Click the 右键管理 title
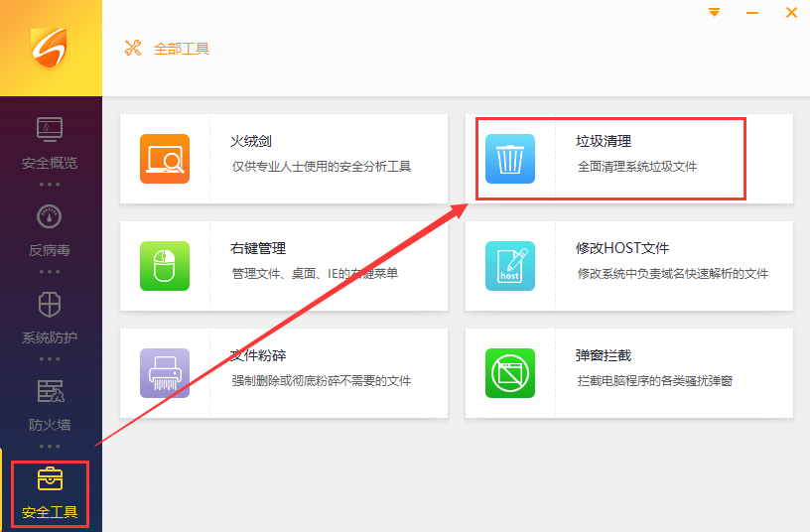The height and width of the screenshot is (532, 810). [x=258, y=248]
